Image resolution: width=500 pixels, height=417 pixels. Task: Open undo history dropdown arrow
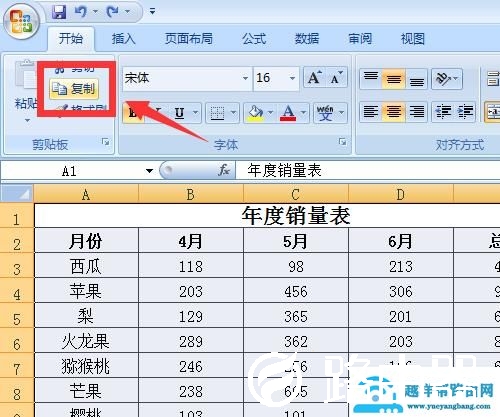pos(95,12)
